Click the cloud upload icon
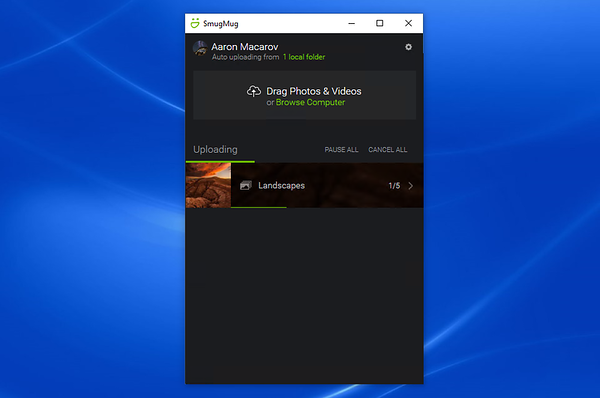The height and width of the screenshot is (398, 600). [254, 91]
